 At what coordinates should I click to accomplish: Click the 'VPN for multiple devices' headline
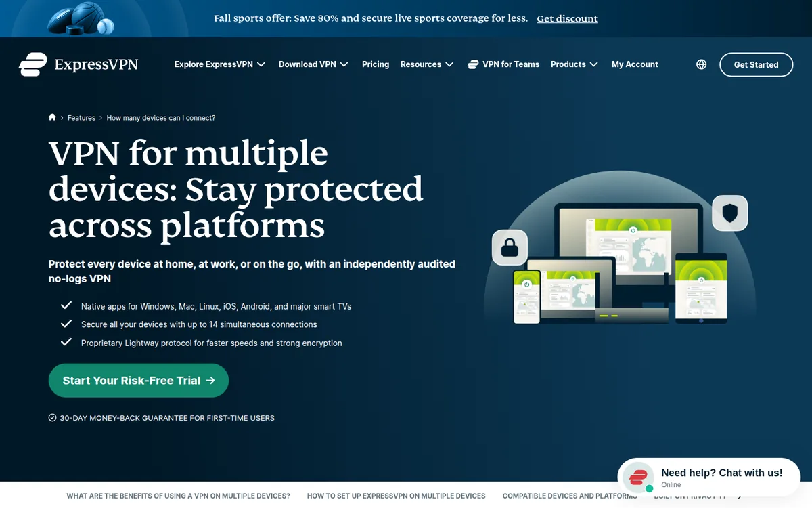(x=236, y=190)
